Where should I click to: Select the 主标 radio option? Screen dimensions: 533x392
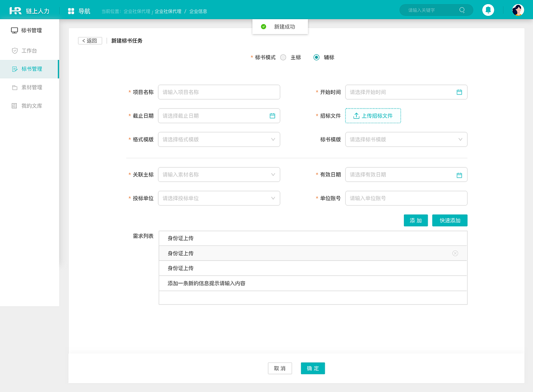pyautogui.click(x=283, y=57)
